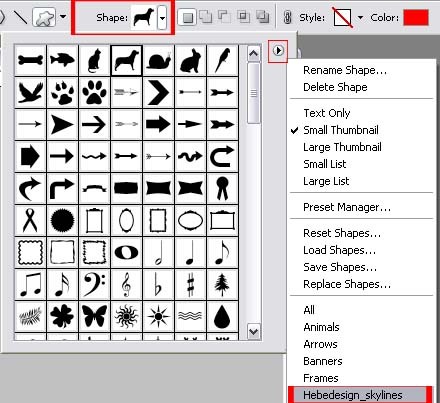
Task: Open the shape picker flyout menu arrow
Action: pyautogui.click(x=278, y=51)
